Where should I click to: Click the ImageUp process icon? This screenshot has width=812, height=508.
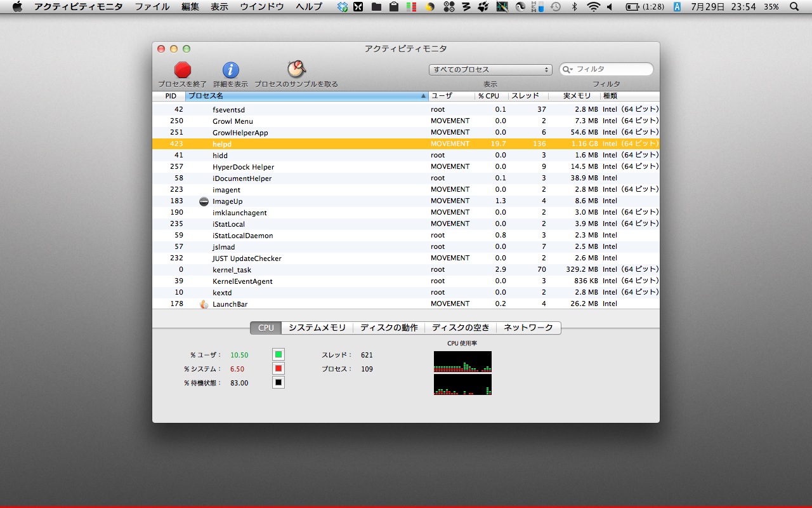[204, 201]
